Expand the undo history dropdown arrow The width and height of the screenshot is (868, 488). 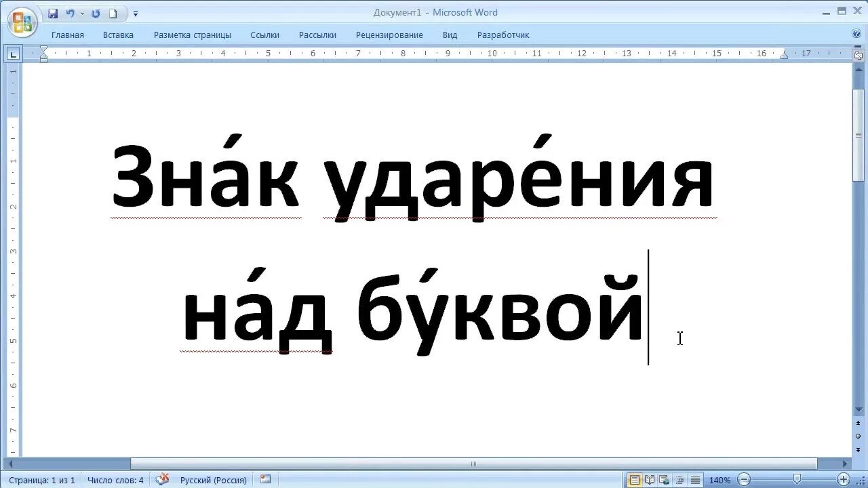[x=82, y=14]
